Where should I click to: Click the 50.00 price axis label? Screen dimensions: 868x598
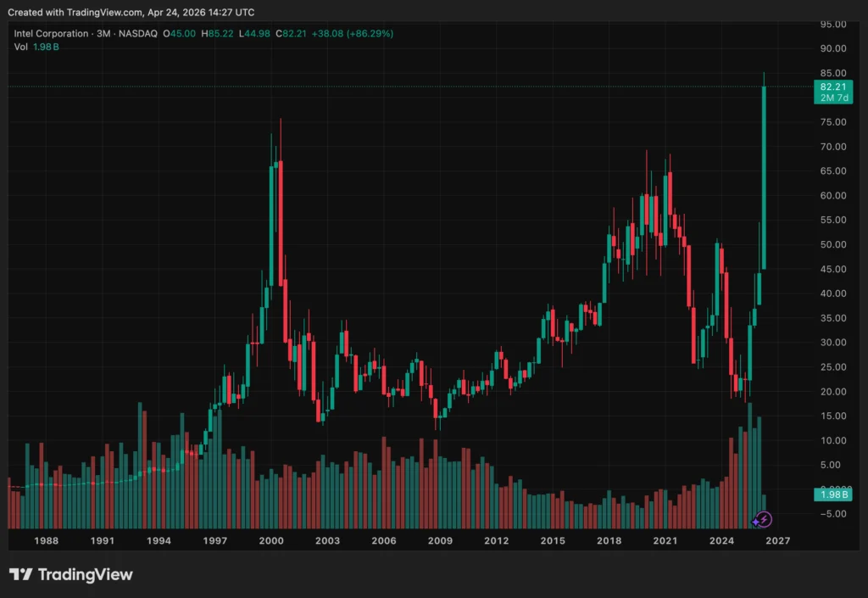point(833,245)
